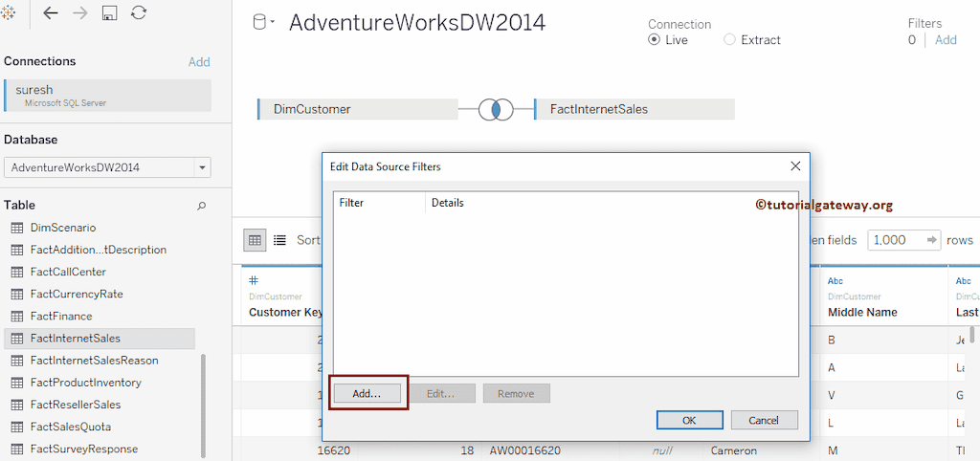Click the AW00016620 cell
Screen dimensions: 980x461
pyautogui.click(x=525, y=450)
